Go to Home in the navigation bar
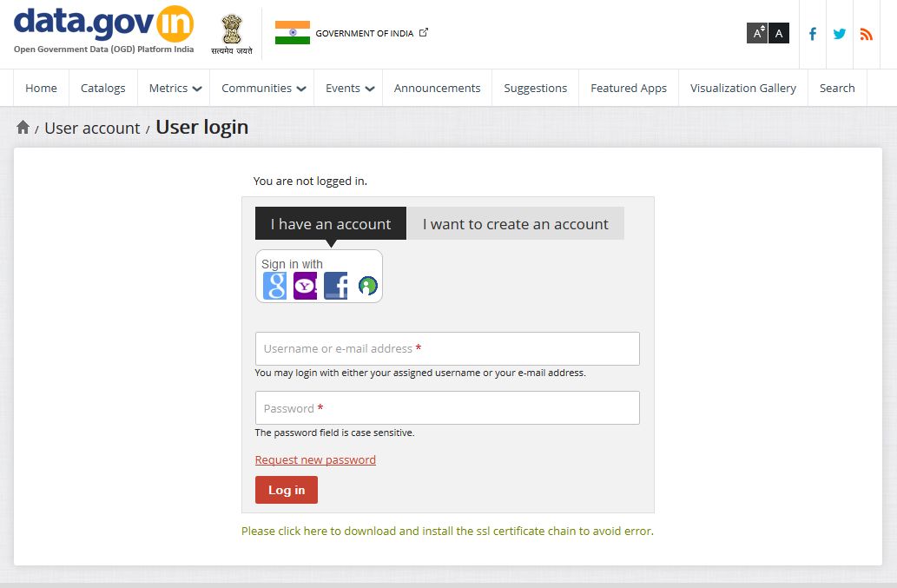 [x=41, y=88]
